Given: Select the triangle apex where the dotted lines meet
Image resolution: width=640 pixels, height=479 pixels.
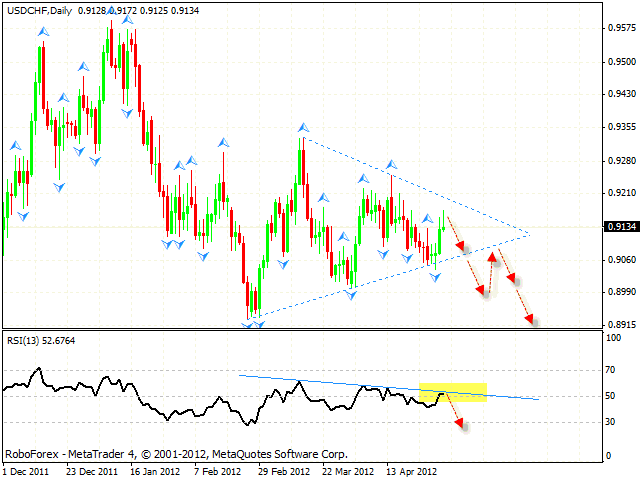Looking at the screenshot, I should [529, 235].
